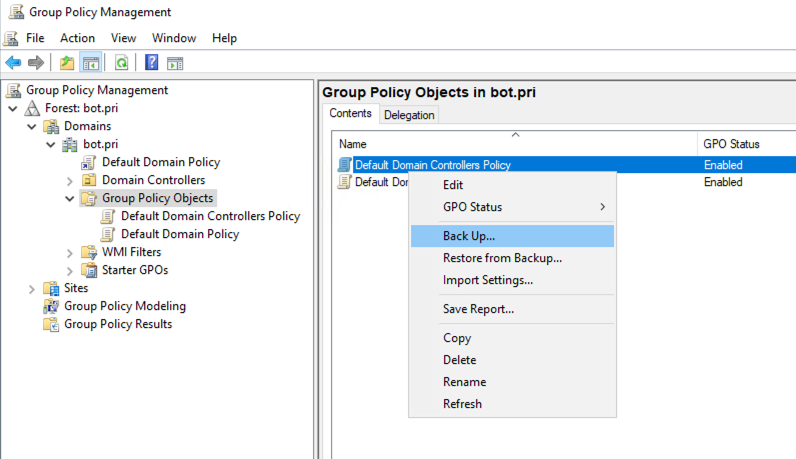The height and width of the screenshot is (459, 796).
Task: Open the GPO Status submenu arrow
Action: (x=603, y=207)
